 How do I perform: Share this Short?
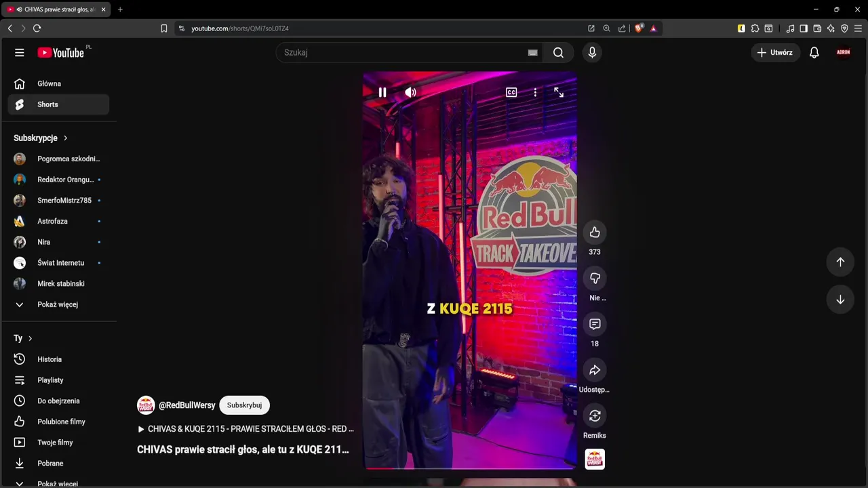pyautogui.click(x=595, y=370)
